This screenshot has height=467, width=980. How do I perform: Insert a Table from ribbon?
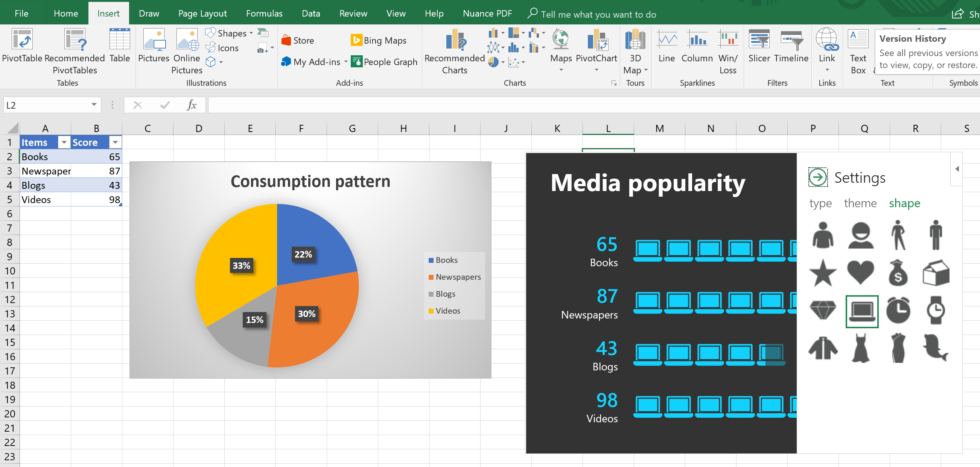(120, 45)
